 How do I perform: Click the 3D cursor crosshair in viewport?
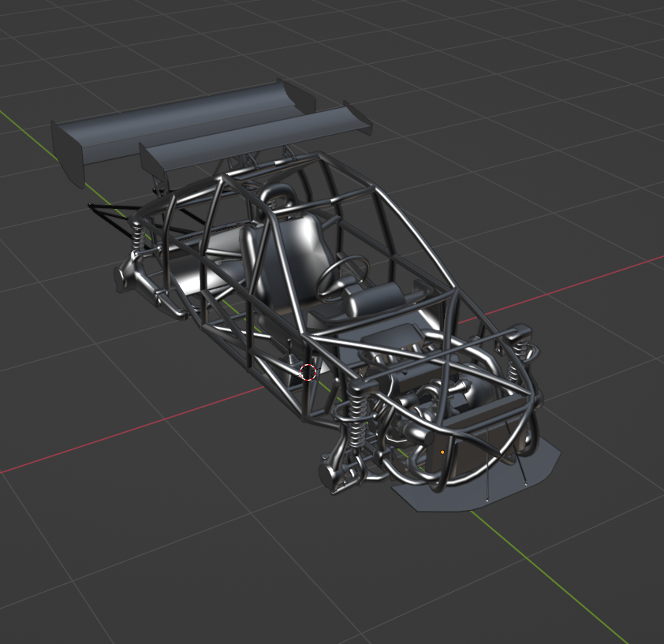308,372
